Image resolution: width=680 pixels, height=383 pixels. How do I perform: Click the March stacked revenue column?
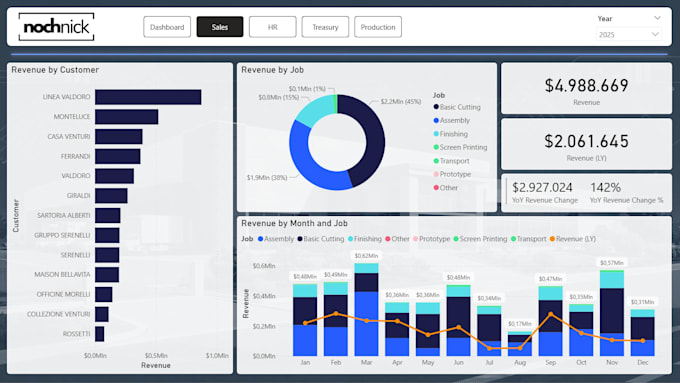(366, 309)
